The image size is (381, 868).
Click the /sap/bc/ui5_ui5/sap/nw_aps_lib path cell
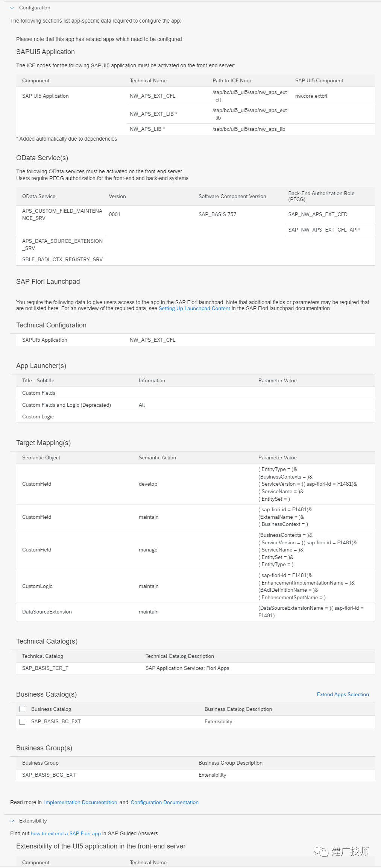tap(249, 129)
